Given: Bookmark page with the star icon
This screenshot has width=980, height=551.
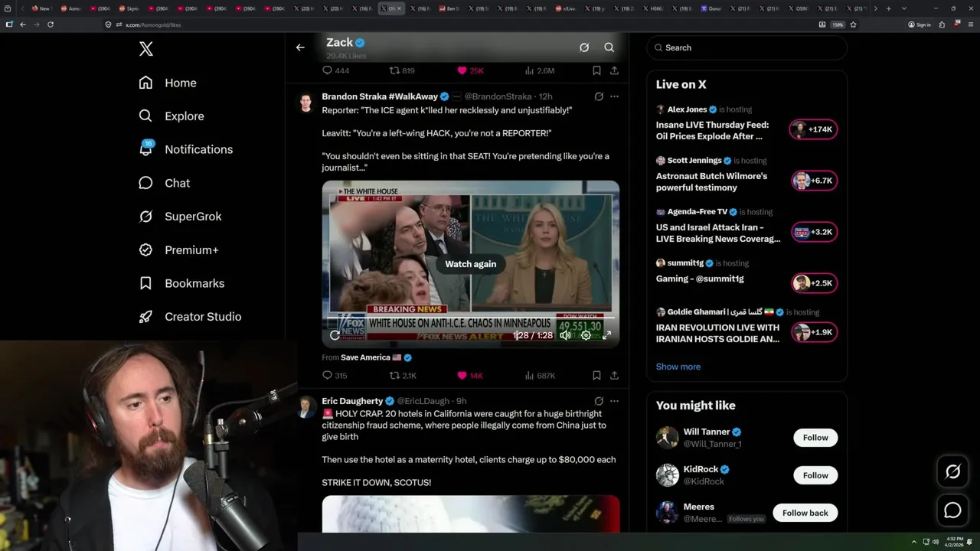Looking at the screenshot, I should (853, 24).
